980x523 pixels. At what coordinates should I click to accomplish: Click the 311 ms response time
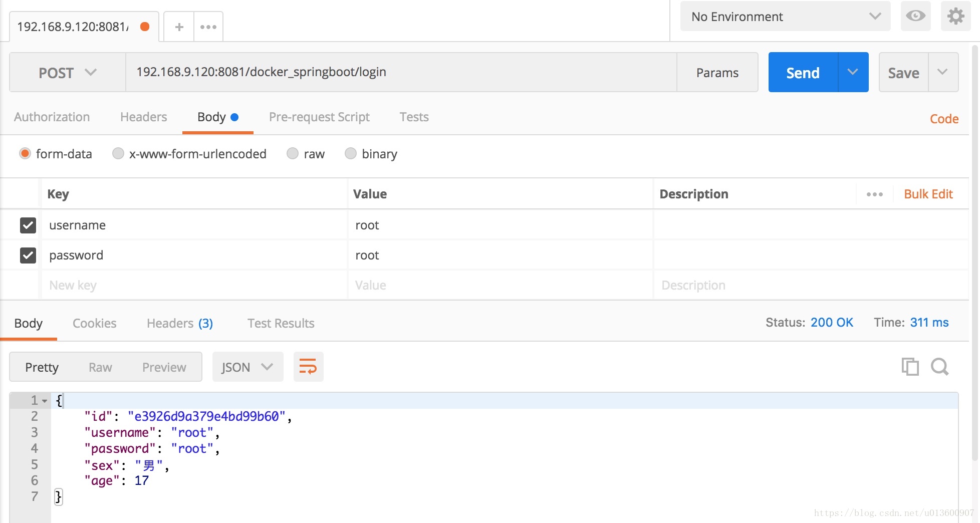929,323
